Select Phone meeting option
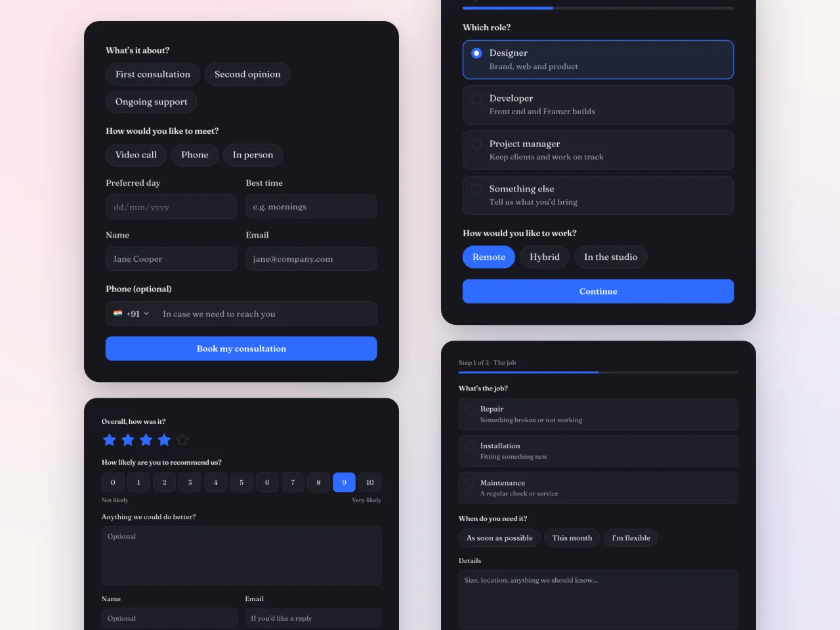840x630 pixels. point(195,155)
